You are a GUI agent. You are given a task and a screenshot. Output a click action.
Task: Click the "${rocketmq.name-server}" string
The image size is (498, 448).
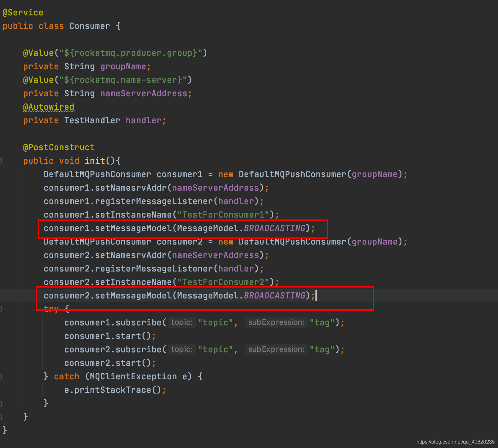pos(123,80)
